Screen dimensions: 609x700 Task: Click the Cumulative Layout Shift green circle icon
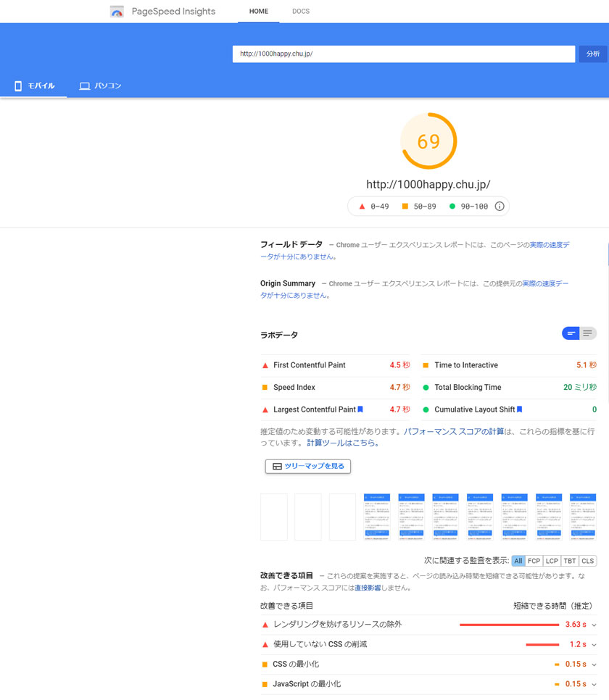coord(426,410)
